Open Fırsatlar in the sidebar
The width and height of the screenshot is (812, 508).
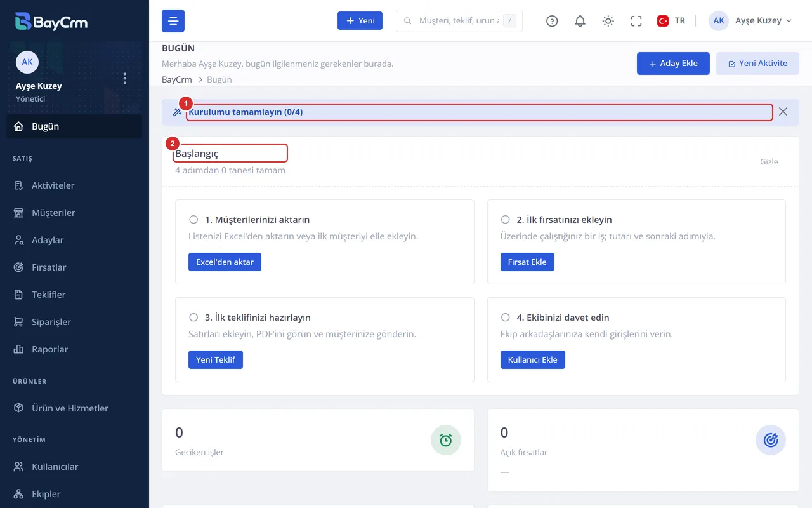point(74,267)
